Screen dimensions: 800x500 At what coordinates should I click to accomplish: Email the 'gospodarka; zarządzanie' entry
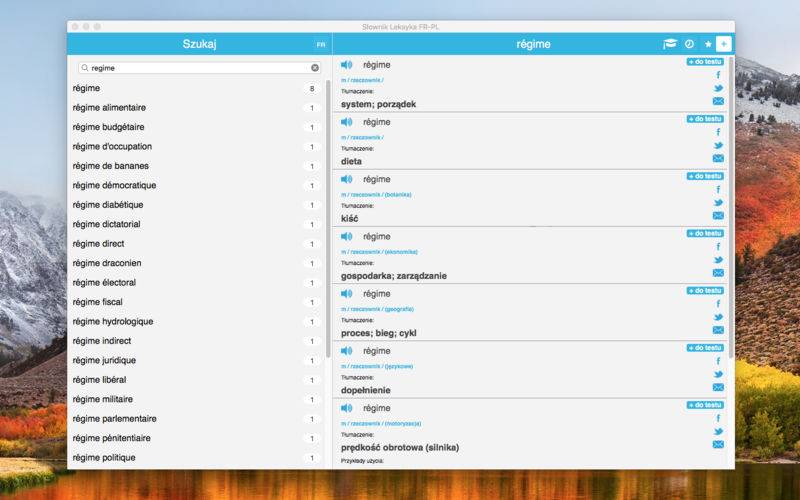pos(718,272)
